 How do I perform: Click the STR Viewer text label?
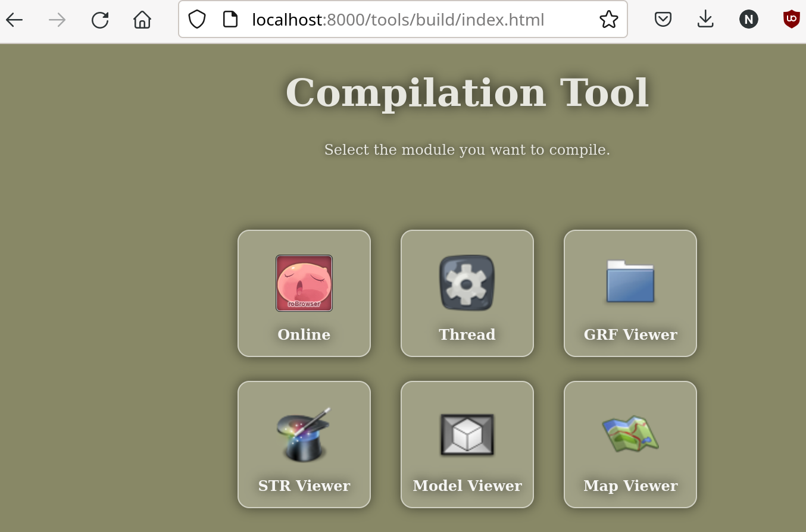point(304,486)
